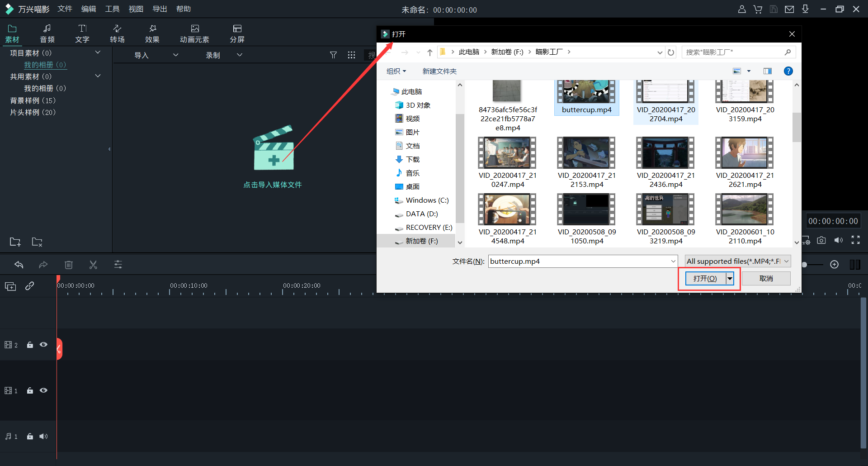Switch to the 转场 transitions tab
868x466 pixels.
coord(117,33)
